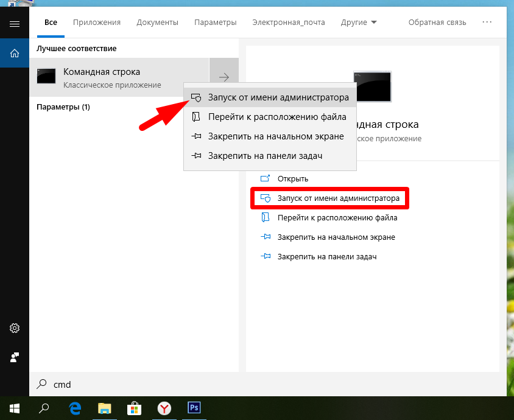The height and width of the screenshot is (420, 514).
Task: Click Перейти к расположению файла in right pane
Action: click(x=337, y=218)
